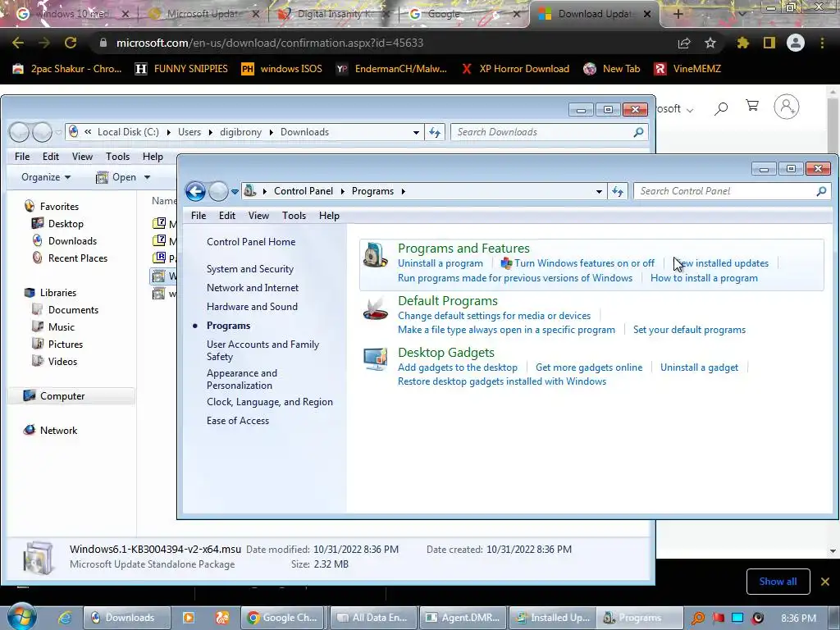The image size is (840, 630).
Task: Launch Internet Explorer from taskbar
Action: [65, 618]
